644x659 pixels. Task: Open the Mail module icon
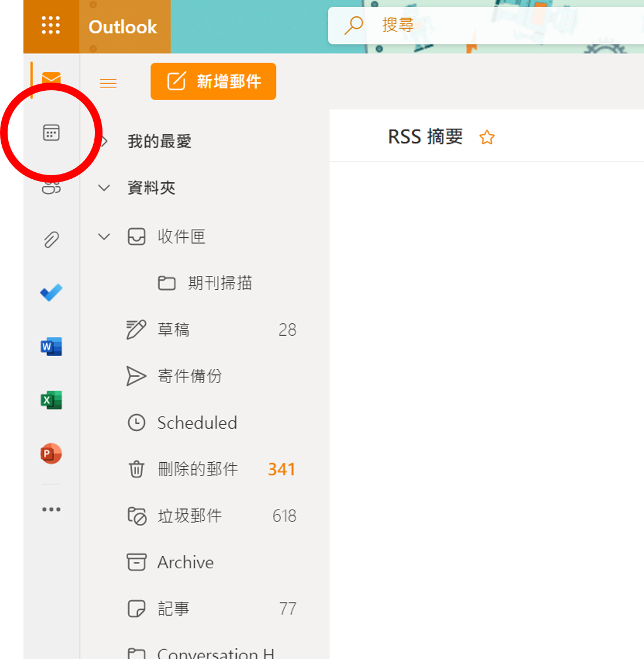(x=52, y=78)
